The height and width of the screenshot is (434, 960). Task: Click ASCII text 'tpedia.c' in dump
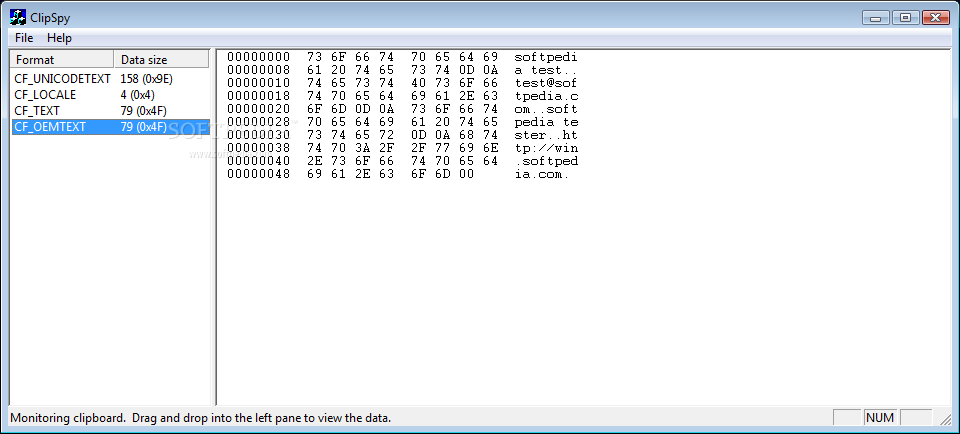[x=546, y=96]
